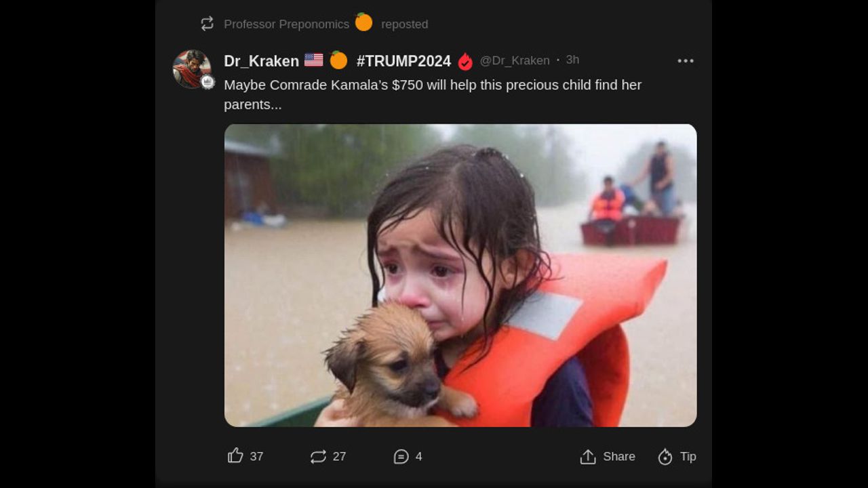Open the three-dots post options menu
The width and height of the screenshot is (868, 488).
coord(686,61)
